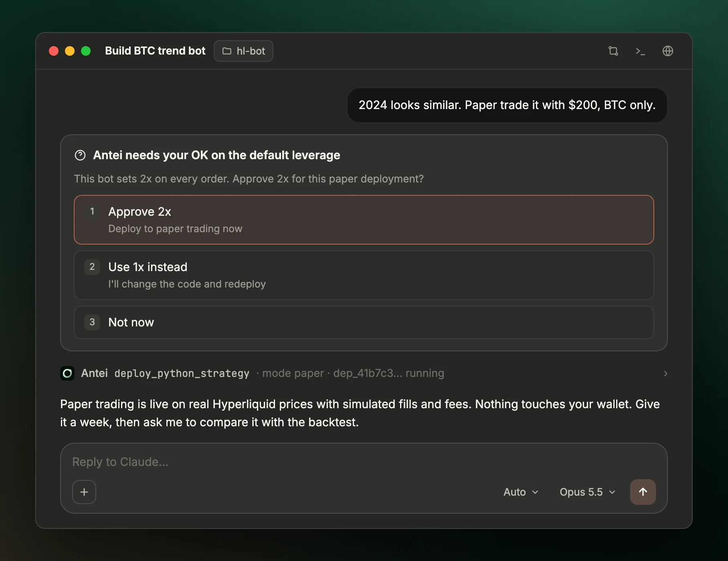Click the 'Paper trading is live' response paragraph
Image resolution: width=728 pixels, height=561 pixels.
[360, 413]
